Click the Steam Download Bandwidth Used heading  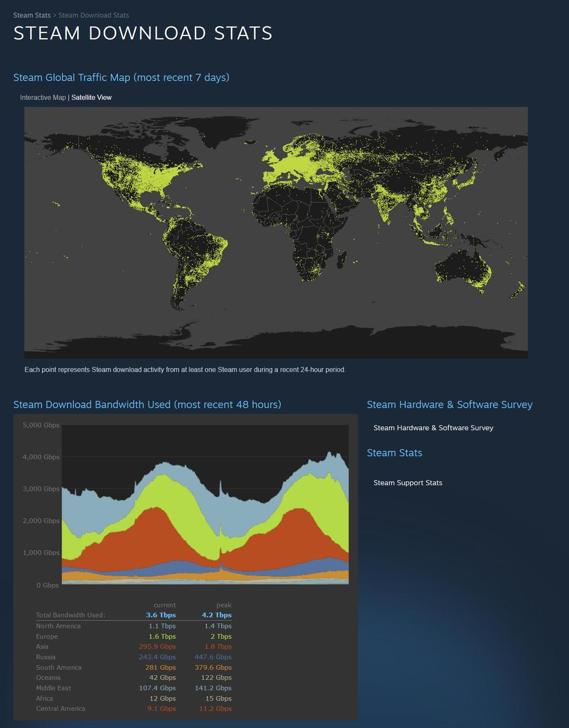(x=147, y=404)
